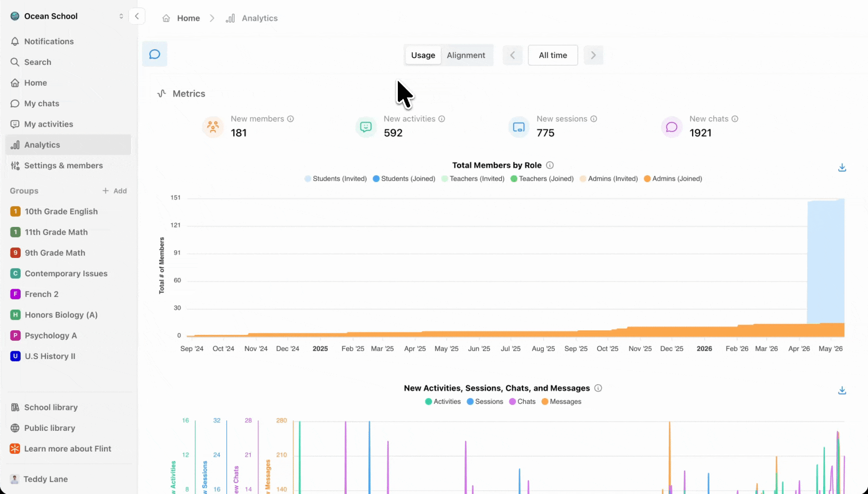Download the Total Members by Role chart
868x494 pixels.
(842, 168)
